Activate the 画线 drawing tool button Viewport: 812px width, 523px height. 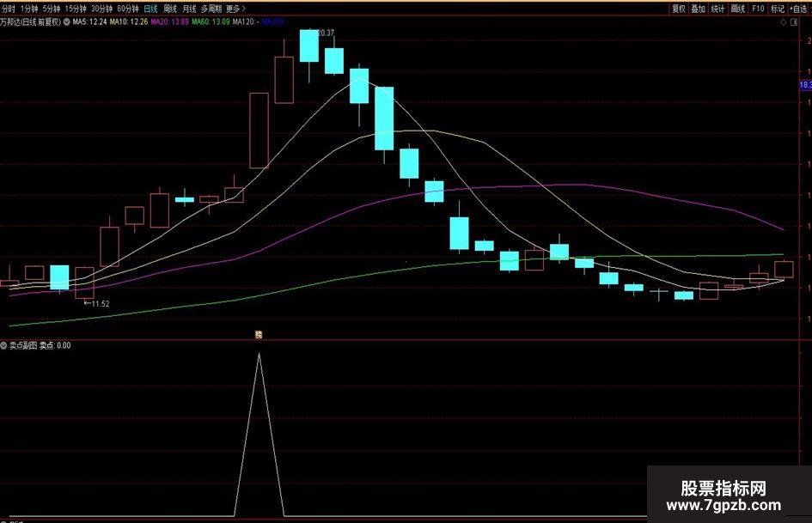point(737,9)
